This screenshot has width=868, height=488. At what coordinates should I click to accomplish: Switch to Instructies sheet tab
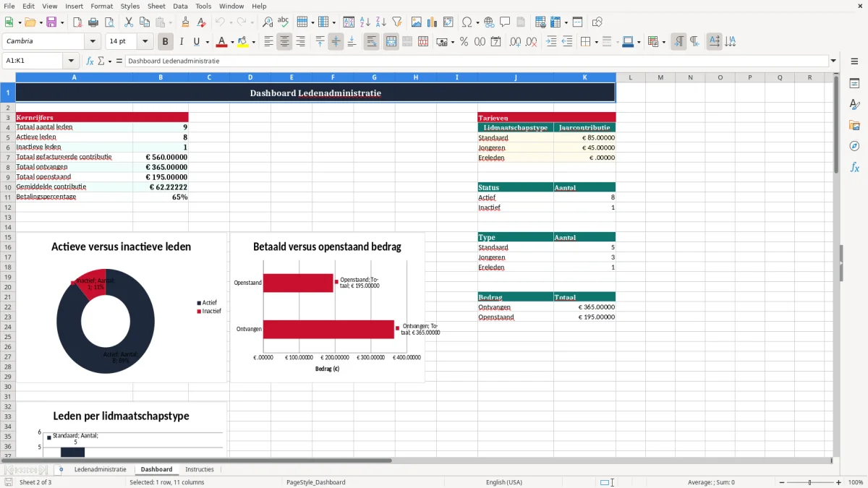pyautogui.click(x=200, y=469)
